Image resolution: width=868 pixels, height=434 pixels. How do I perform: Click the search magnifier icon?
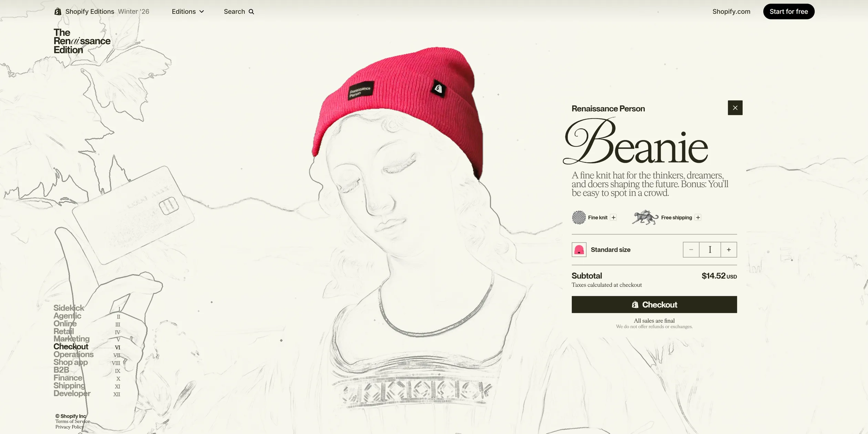coord(251,12)
